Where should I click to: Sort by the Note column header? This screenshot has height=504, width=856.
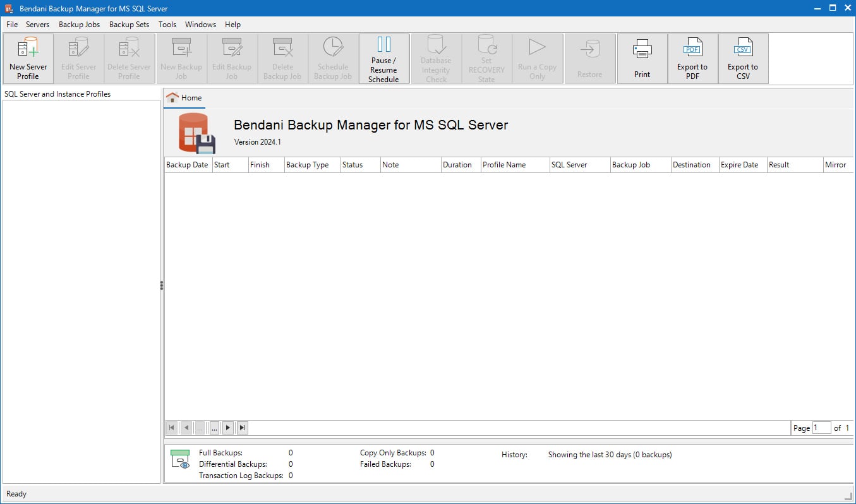[411, 165]
